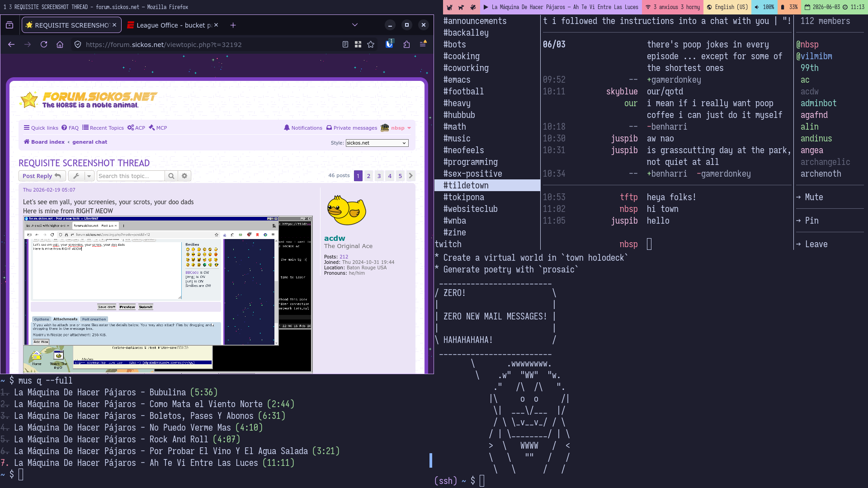Open Recent Topics link
The height and width of the screenshot is (488, 868).
(103, 128)
